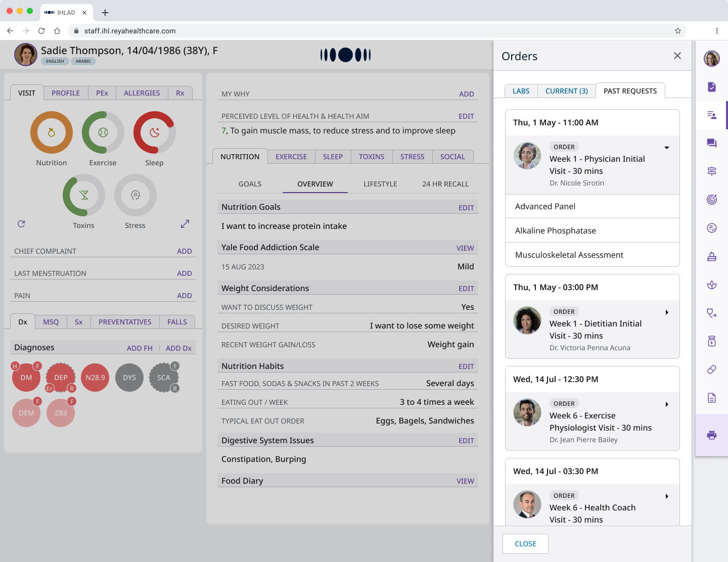The width and height of the screenshot is (728, 562).
Task: Click the red Sleep progress ring
Action: coord(154,132)
